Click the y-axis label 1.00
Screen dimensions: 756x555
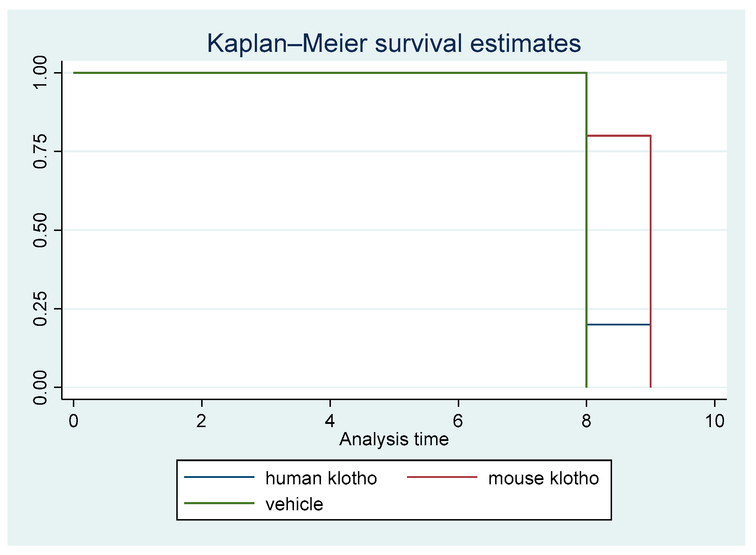[40, 73]
